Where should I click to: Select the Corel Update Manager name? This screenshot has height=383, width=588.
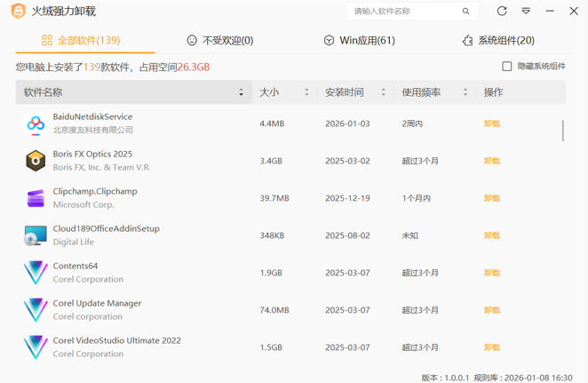point(97,303)
